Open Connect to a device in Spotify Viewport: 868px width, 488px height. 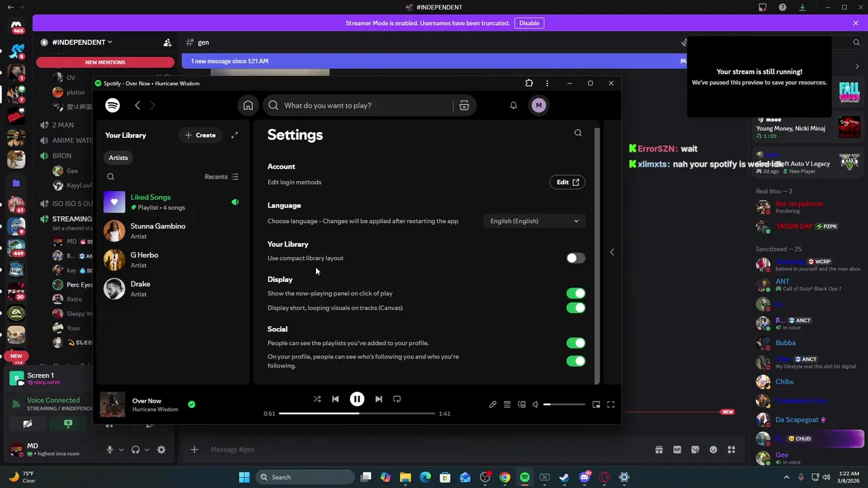click(x=521, y=405)
